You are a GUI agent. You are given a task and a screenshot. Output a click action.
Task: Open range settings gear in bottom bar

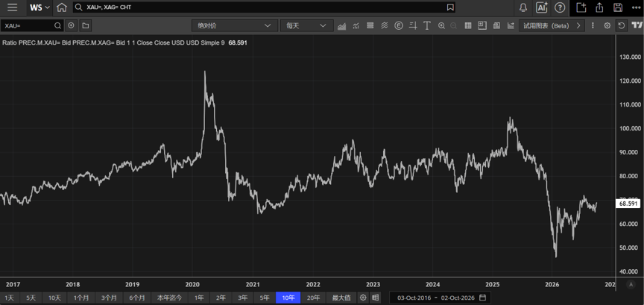coord(363,298)
